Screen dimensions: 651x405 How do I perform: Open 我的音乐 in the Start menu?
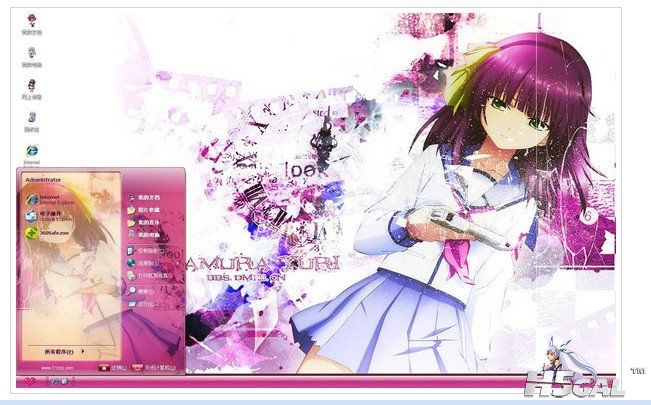click(144, 223)
